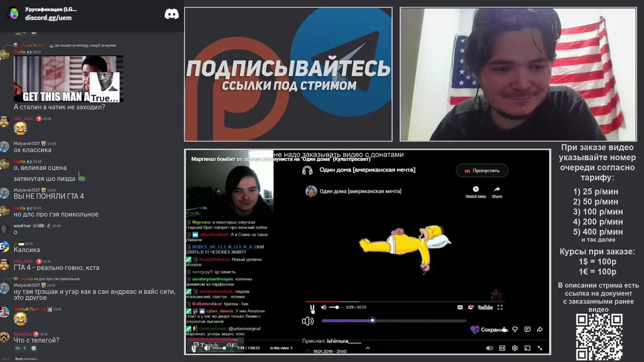The height and width of the screenshot is (362, 644).
Task: Click the cast to TV icon
Action: 527,348
